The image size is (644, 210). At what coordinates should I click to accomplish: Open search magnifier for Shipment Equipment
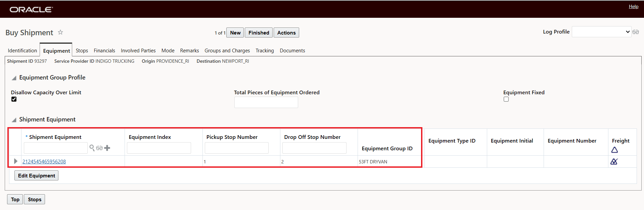[92, 148]
